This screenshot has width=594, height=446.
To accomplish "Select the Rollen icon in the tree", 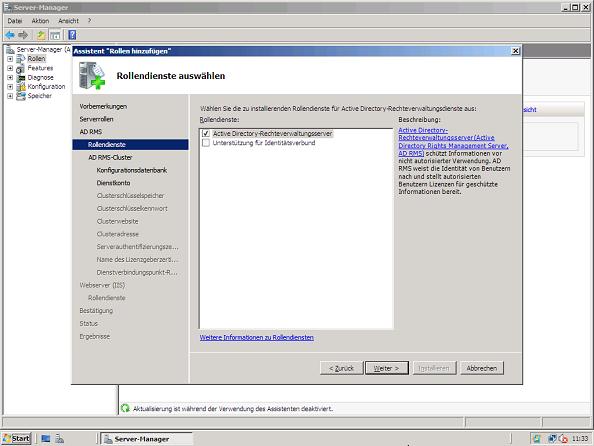I will [21, 59].
